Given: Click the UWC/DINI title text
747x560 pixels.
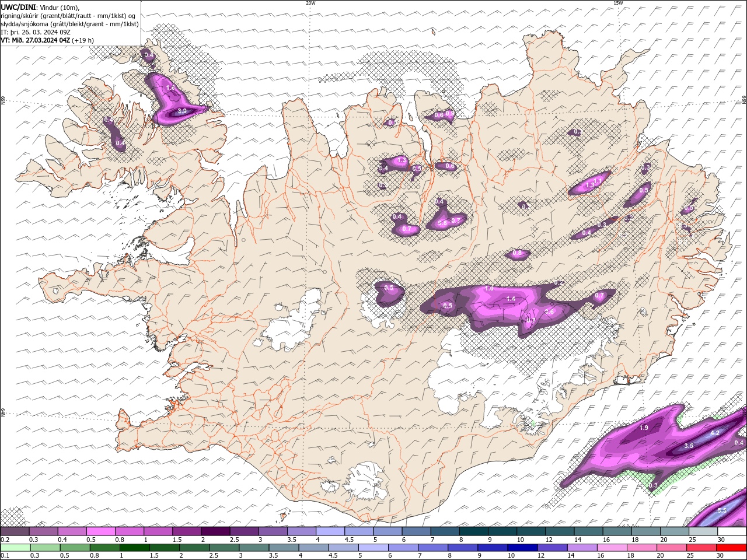Looking at the screenshot, I should pyautogui.click(x=19, y=7).
